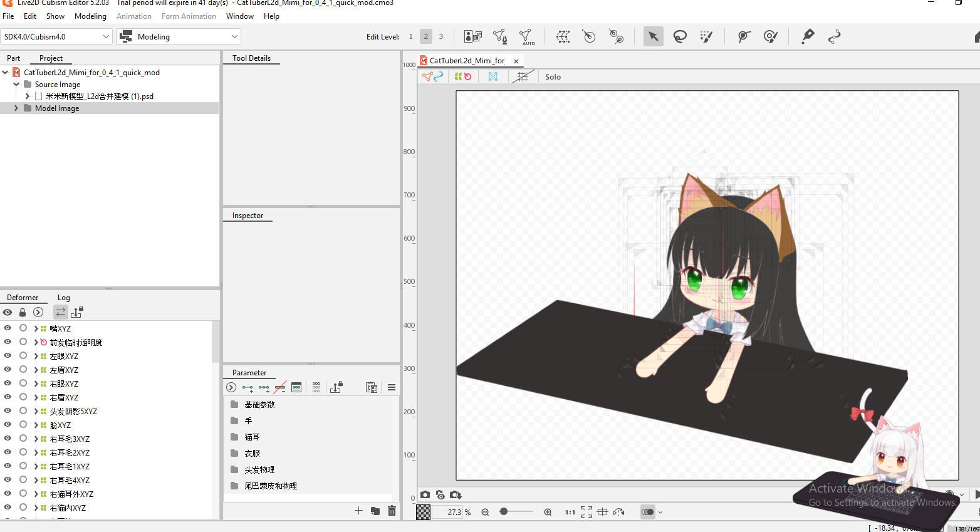Viewport: 980px width, 532px height.
Task: Add two keyforms to parameter
Action: click(x=248, y=388)
